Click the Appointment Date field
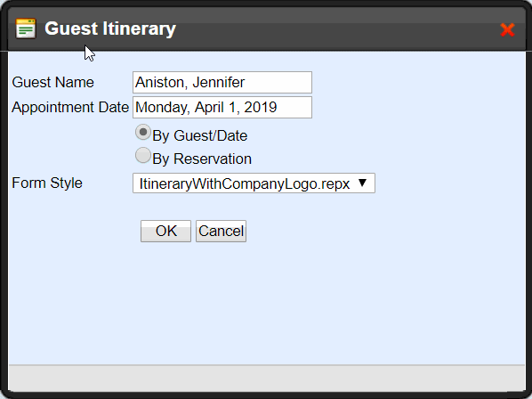The width and height of the screenshot is (532, 399). 222,107
